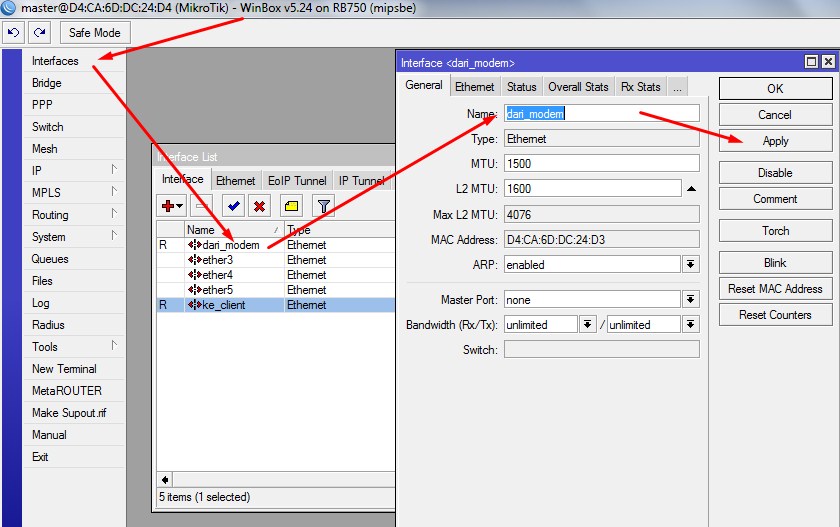Click Make Supout.rif

[x=74, y=413]
